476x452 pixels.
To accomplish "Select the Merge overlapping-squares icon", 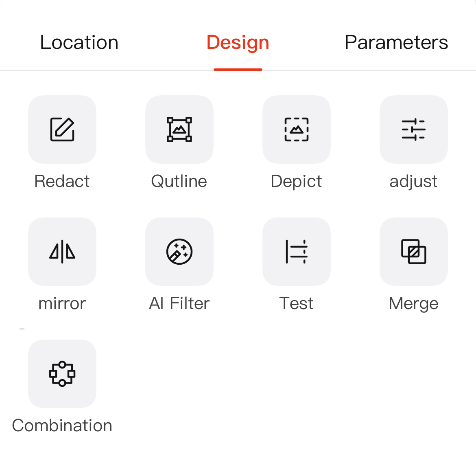I will click(x=414, y=252).
